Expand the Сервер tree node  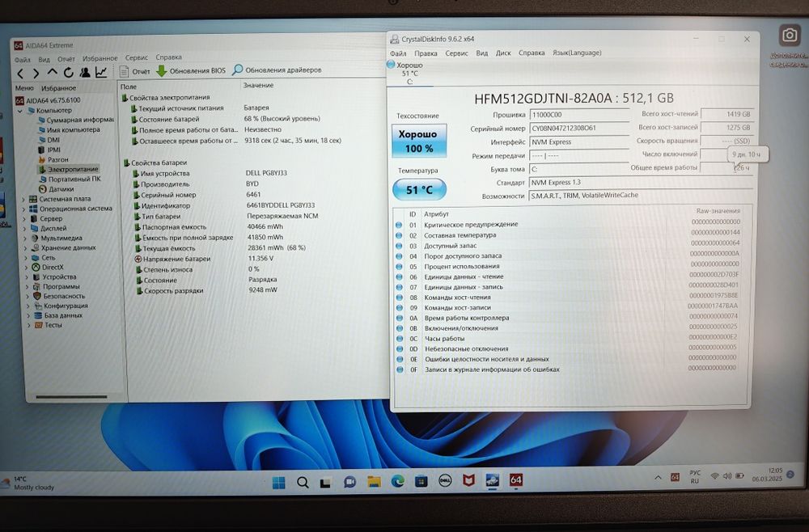point(23,218)
